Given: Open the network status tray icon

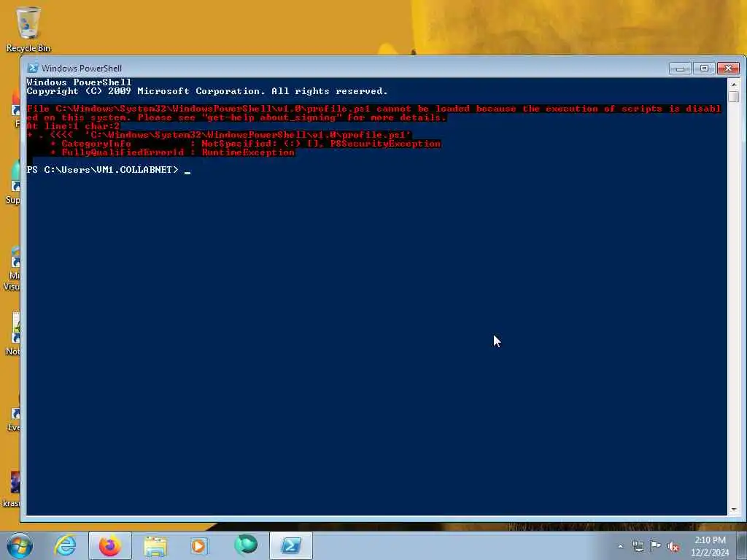Looking at the screenshot, I should point(638,546).
